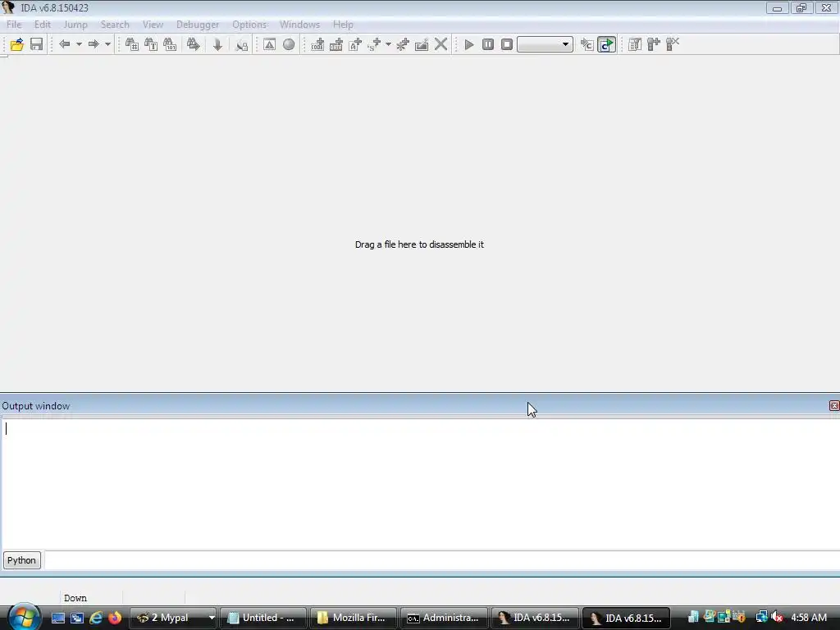Open the Options menu

tap(249, 25)
